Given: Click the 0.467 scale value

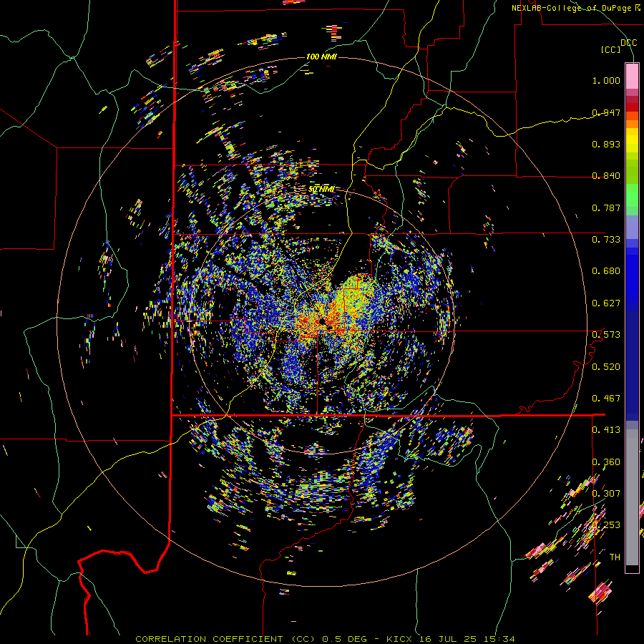Looking at the screenshot, I should (606, 398).
